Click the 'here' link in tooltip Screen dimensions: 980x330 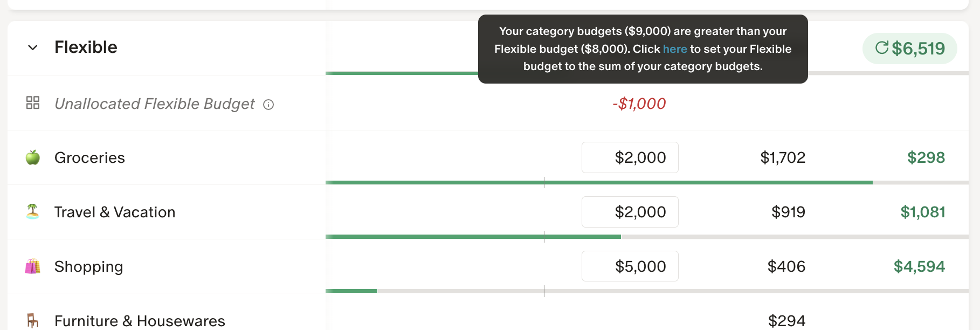(675, 49)
